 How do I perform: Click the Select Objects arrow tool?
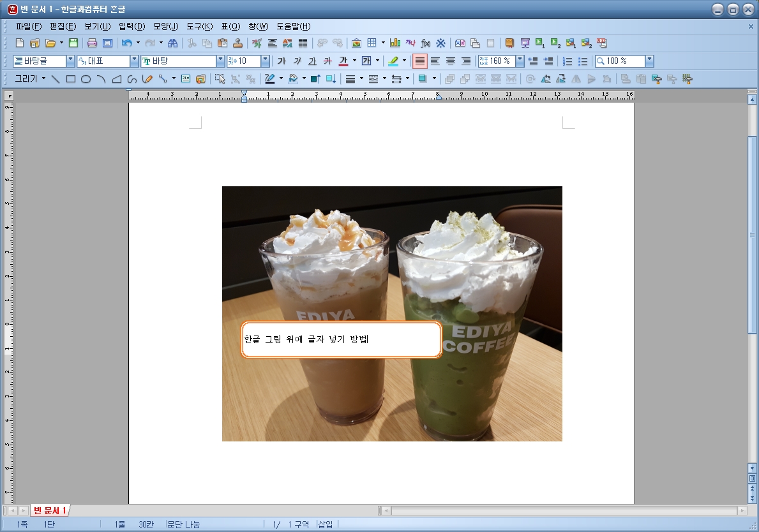pos(220,79)
